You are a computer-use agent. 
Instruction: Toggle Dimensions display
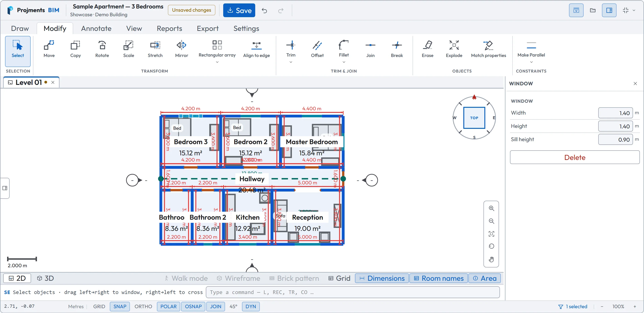tap(382, 278)
